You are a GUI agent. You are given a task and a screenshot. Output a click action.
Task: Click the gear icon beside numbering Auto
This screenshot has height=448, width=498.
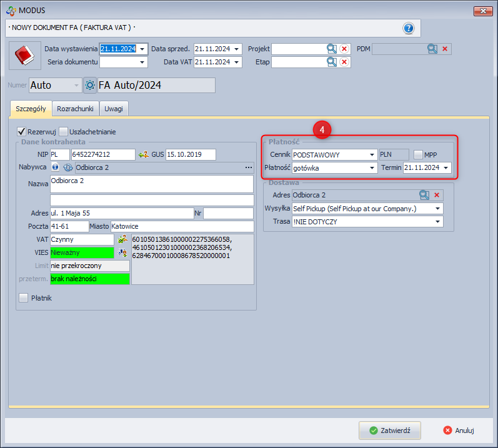click(x=90, y=85)
